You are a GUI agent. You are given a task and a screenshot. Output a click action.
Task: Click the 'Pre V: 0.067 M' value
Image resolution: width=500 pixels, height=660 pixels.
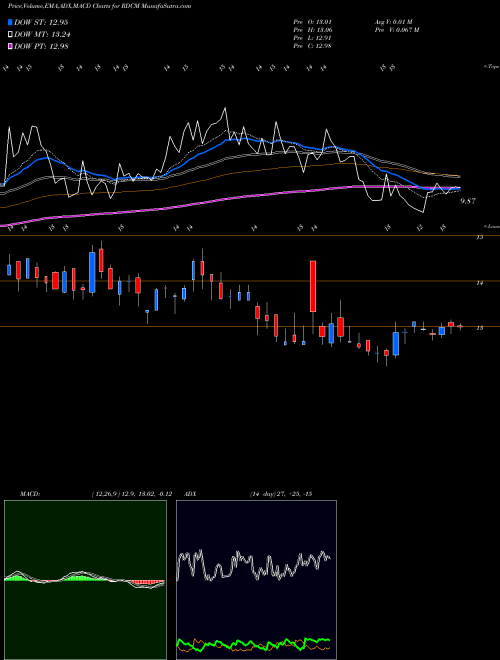click(397, 29)
